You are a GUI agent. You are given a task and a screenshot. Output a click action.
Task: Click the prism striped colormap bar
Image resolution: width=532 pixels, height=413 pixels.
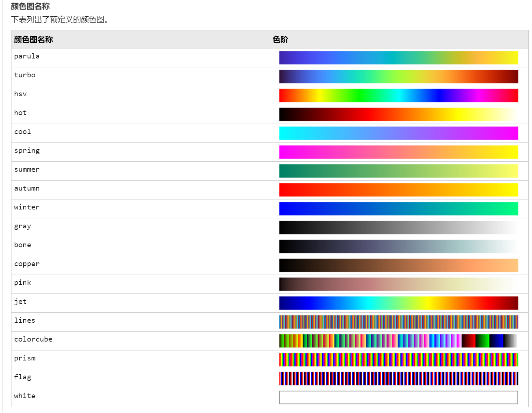click(x=399, y=360)
